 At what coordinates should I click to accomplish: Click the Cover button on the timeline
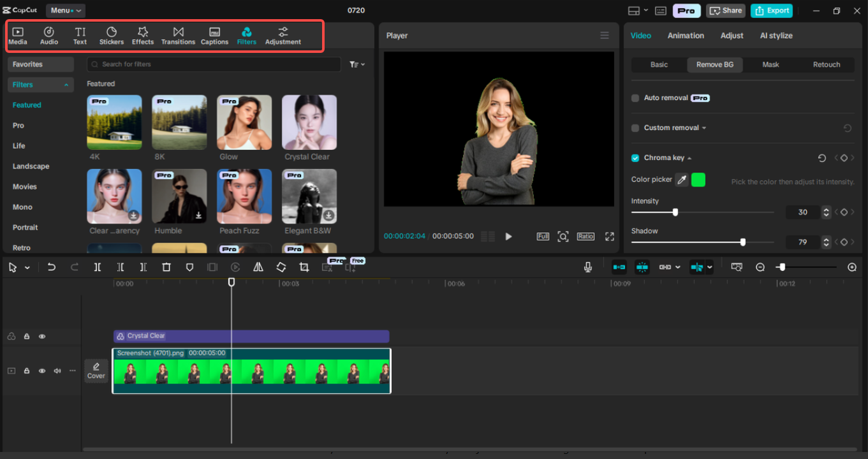tap(96, 370)
